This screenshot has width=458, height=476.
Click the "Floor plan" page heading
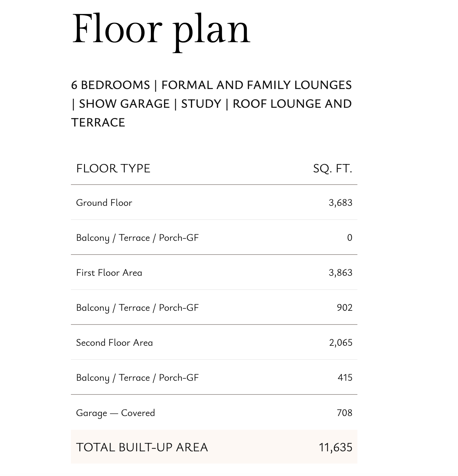[161, 29]
